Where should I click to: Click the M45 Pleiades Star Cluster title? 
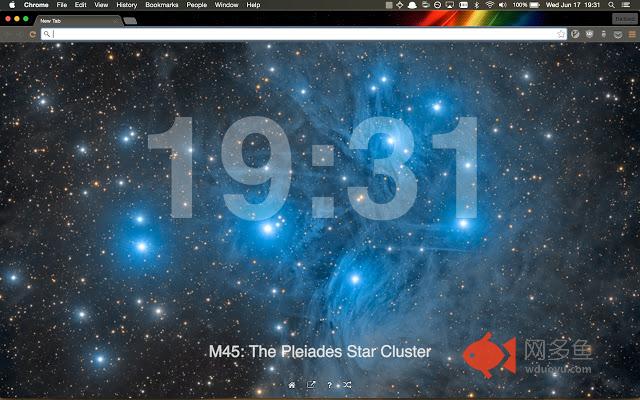click(x=320, y=352)
